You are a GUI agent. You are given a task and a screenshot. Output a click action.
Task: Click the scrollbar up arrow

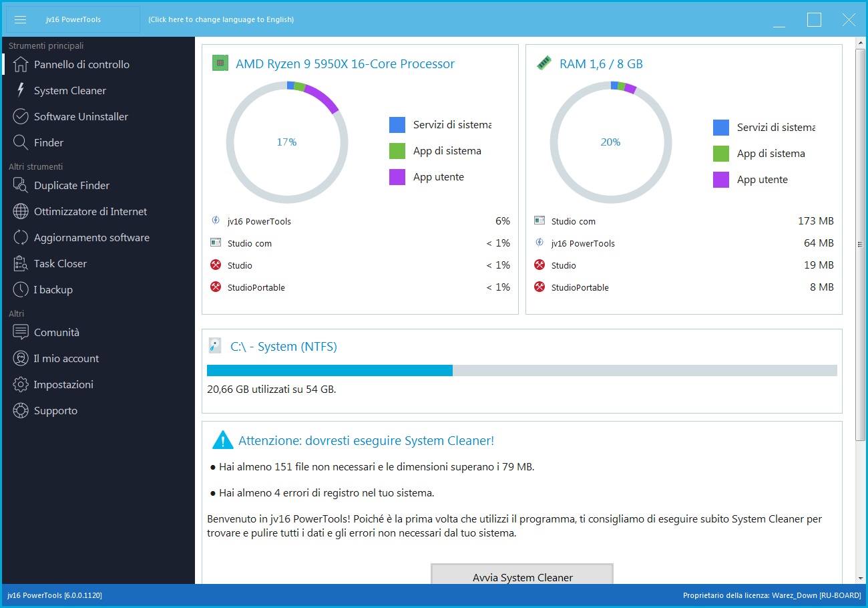coord(860,43)
